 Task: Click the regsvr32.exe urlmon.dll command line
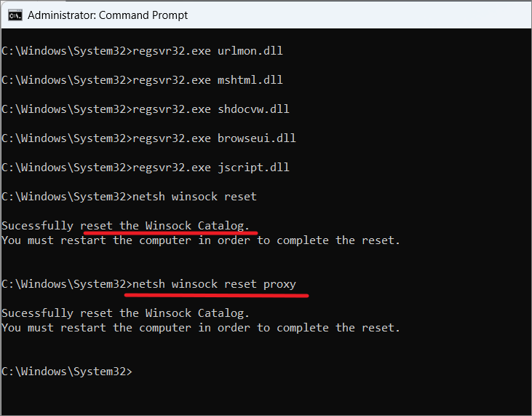click(142, 51)
